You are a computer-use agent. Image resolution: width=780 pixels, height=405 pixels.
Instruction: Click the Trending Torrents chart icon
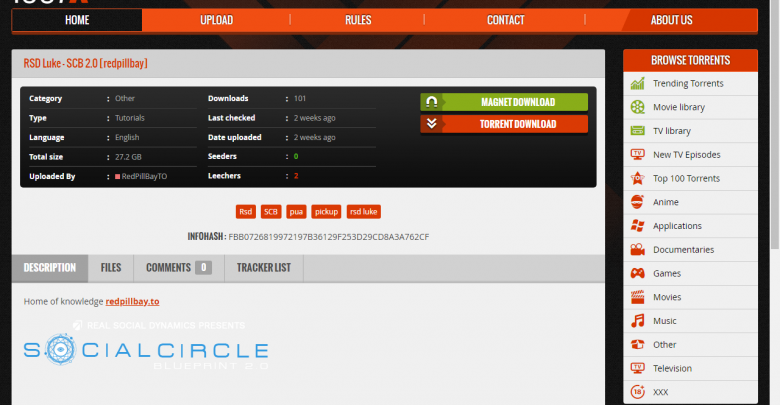[x=637, y=84]
